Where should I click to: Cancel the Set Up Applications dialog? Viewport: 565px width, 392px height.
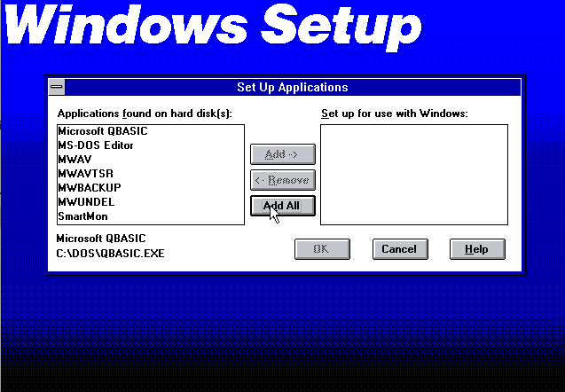tap(399, 249)
